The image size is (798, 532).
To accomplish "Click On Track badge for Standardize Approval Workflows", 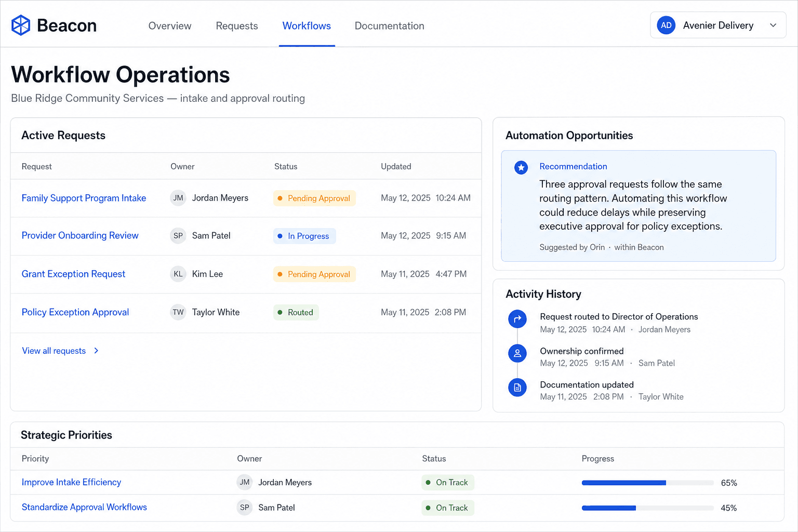I will [x=448, y=508].
